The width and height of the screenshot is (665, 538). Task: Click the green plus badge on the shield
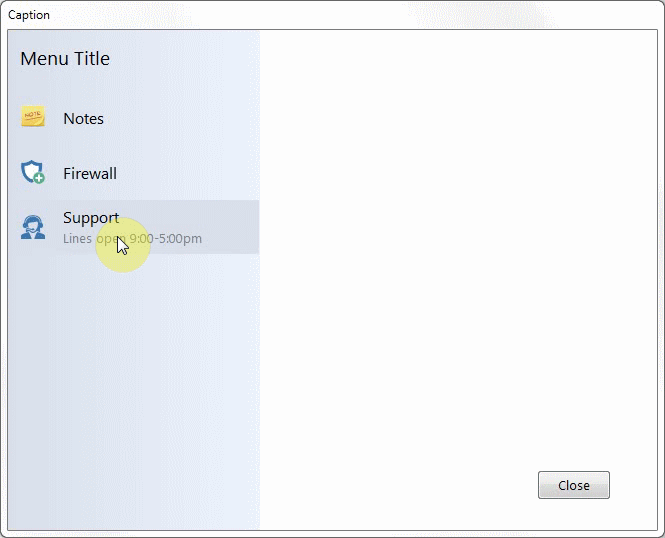[x=39, y=178]
